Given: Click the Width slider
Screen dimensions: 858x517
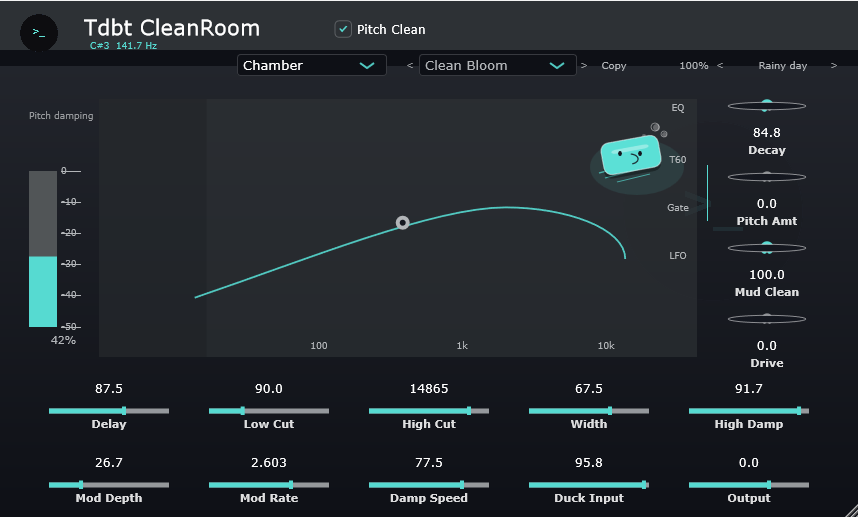Looking at the screenshot, I should coord(589,411).
